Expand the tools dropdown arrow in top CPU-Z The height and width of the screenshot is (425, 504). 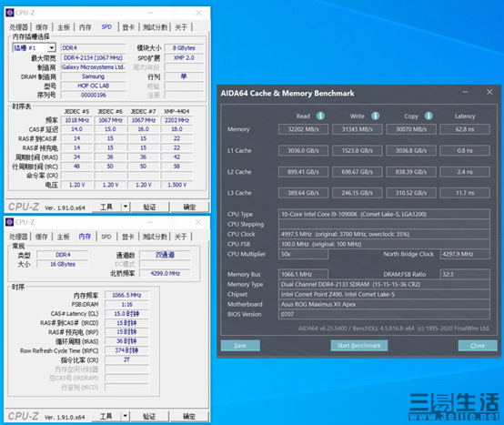tap(126, 207)
